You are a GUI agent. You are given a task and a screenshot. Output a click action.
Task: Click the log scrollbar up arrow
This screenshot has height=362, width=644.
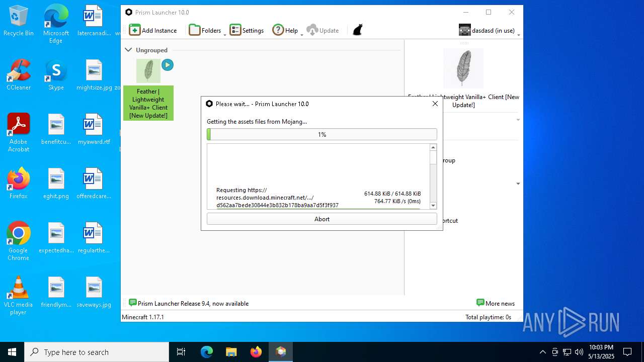point(433,147)
